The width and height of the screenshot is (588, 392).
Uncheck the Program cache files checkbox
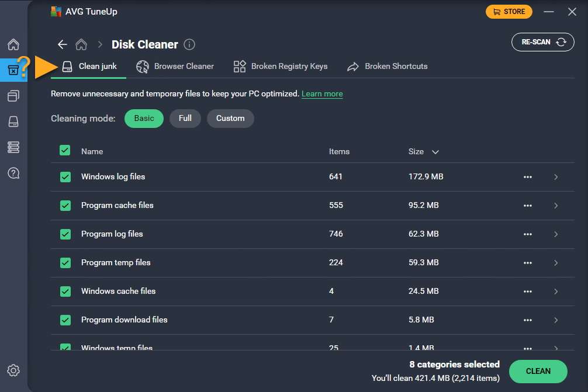(65, 206)
